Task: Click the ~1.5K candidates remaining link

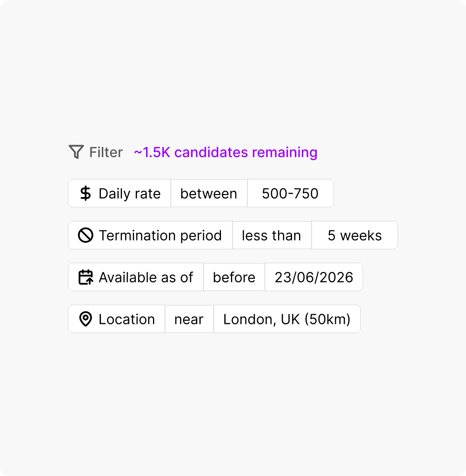Action: (225, 152)
